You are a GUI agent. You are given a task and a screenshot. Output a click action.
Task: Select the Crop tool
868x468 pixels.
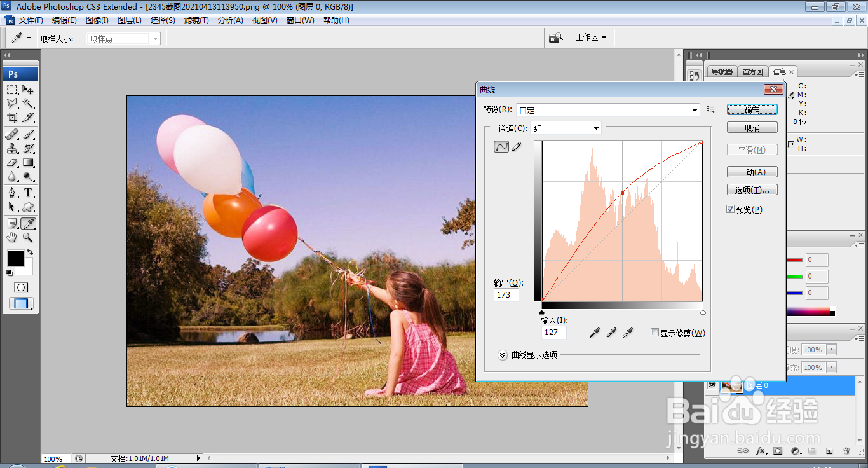(x=12, y=118)
